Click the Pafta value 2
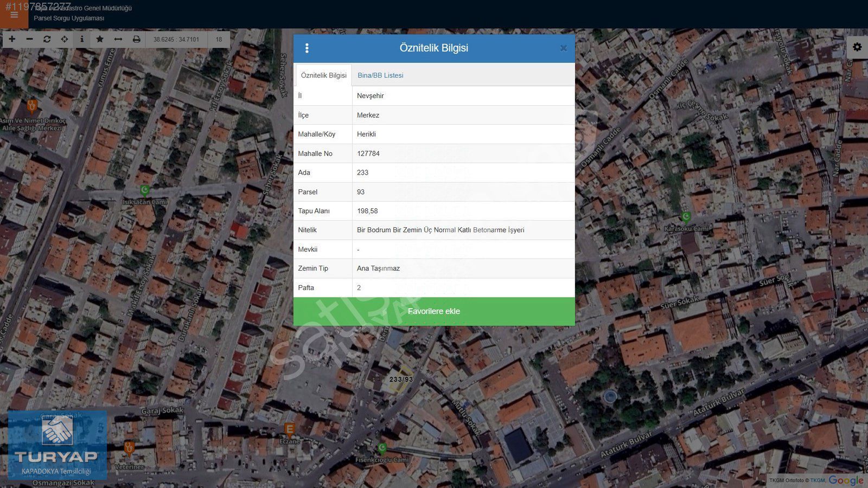The height and width of the screenshot is (488, 868). click(x=359, y=288)
